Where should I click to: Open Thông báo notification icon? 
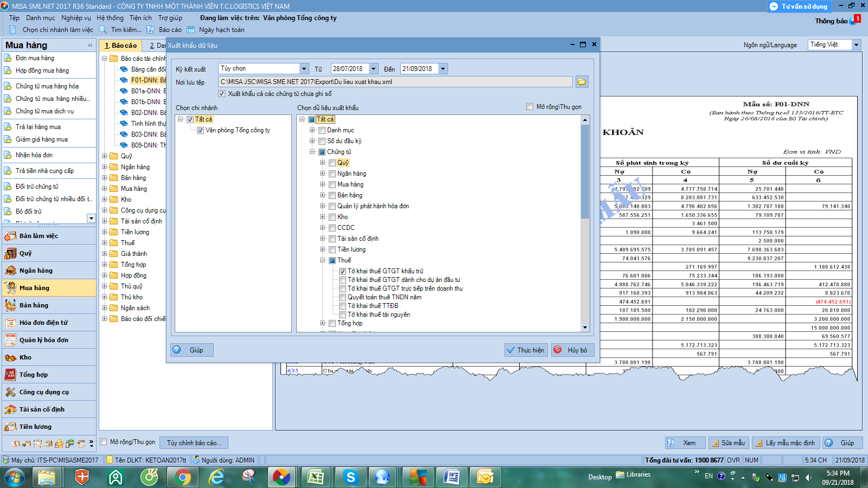[x=854, y=20]
